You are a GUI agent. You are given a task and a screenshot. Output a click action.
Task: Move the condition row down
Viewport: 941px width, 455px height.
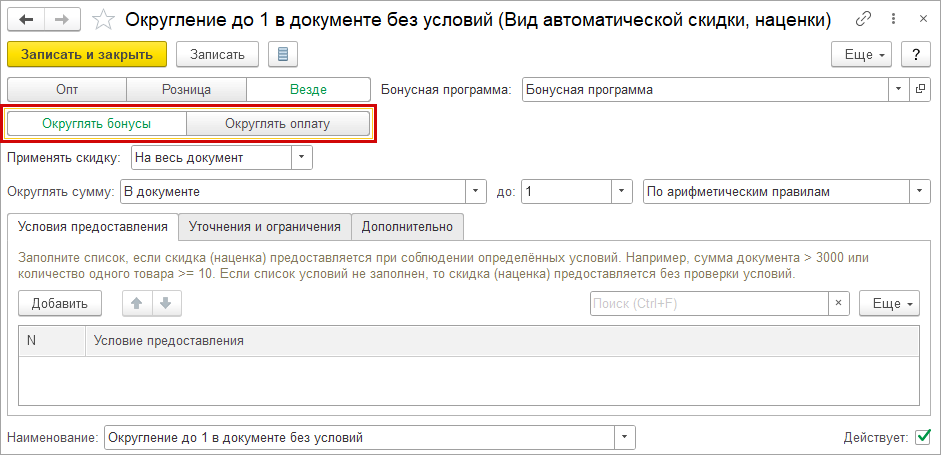tap(166, 303)
